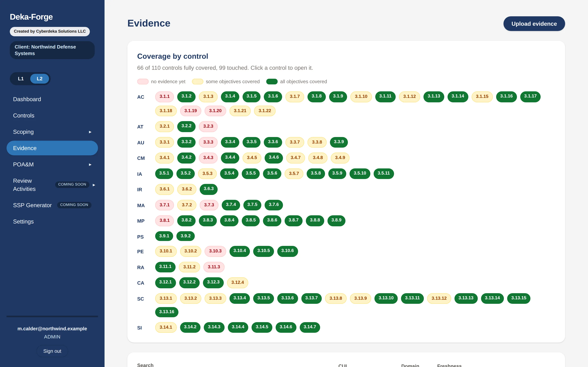Select the L2 level toggle

[40, 79]
